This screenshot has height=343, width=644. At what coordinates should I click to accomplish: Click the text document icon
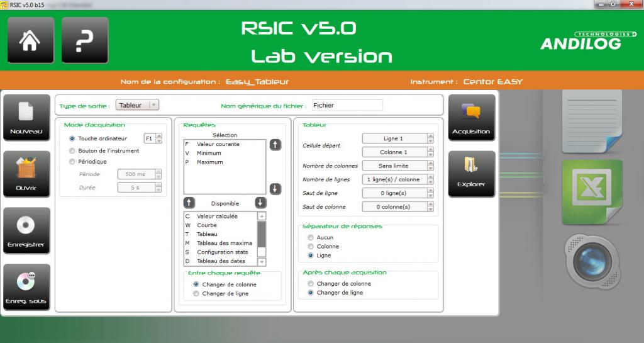point(592,121)
